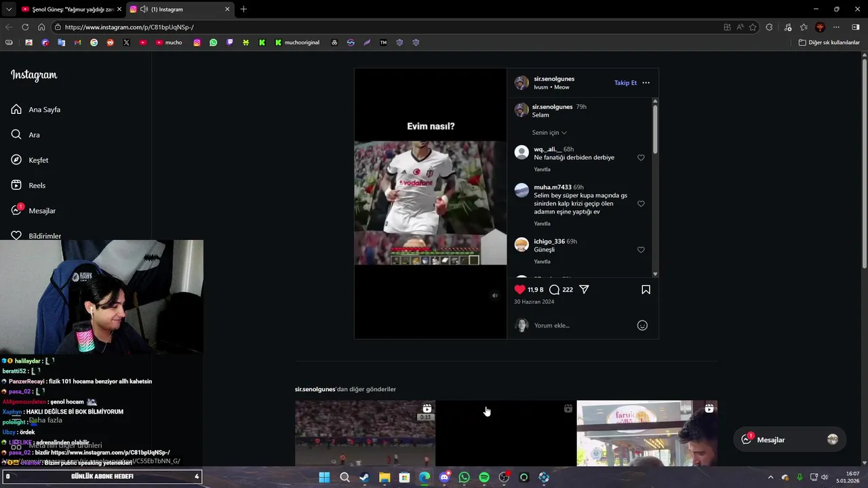The height and width of the screenshot is (488, 868).
Task: Click the Instagram logo in the sidebar
Action: [x=34, y=75]
